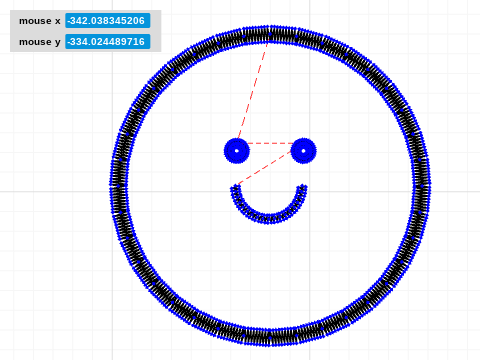Viewport: 480px width, 360px height.
Task: Select the mouse x label text
Action: 40,21
